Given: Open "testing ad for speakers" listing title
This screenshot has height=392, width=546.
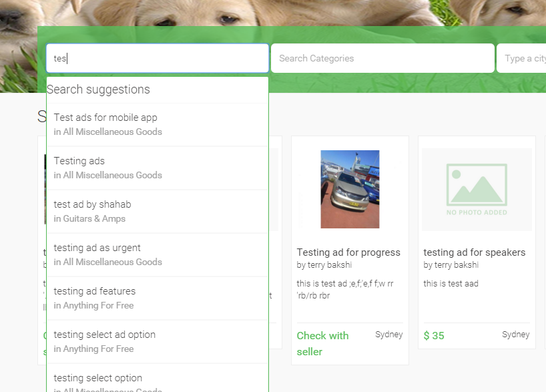Looking at the screenshot, I should pos(475,252).
